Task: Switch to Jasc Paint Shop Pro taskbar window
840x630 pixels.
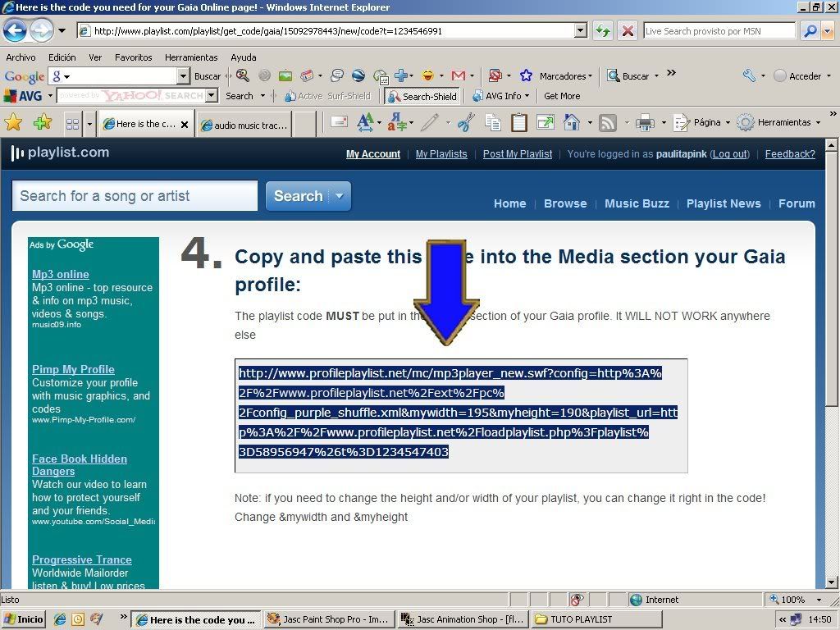Action: pyautogui.click(x=329, y=619)
